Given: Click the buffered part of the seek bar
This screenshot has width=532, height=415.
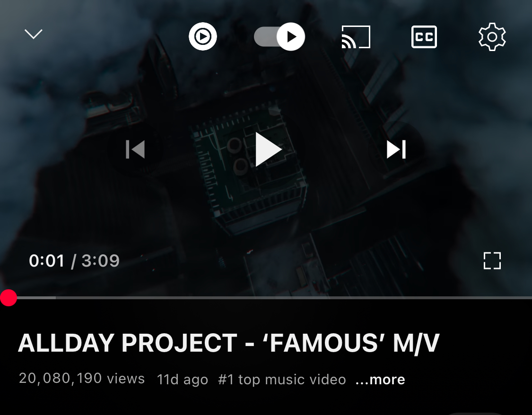Looking at the screenshot, I should click(x=36, y=298).
